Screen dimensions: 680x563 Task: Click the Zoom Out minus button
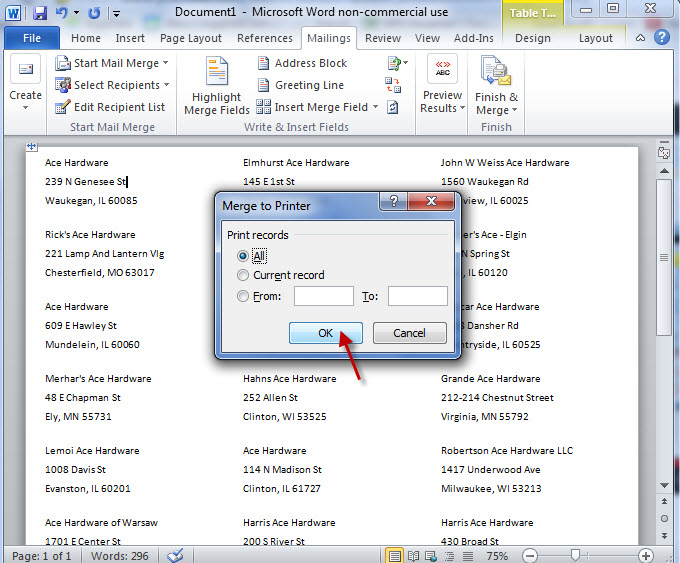pos(530,556)
